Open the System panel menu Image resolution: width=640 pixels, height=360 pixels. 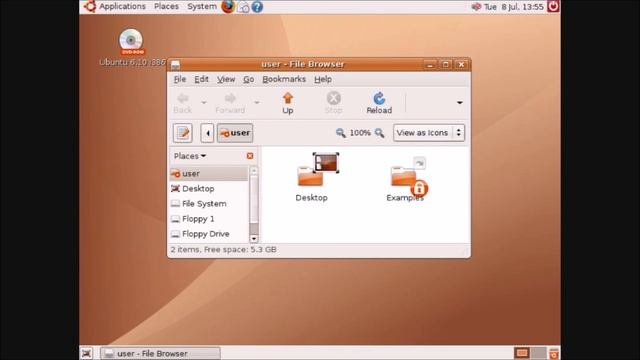(202, 7)
